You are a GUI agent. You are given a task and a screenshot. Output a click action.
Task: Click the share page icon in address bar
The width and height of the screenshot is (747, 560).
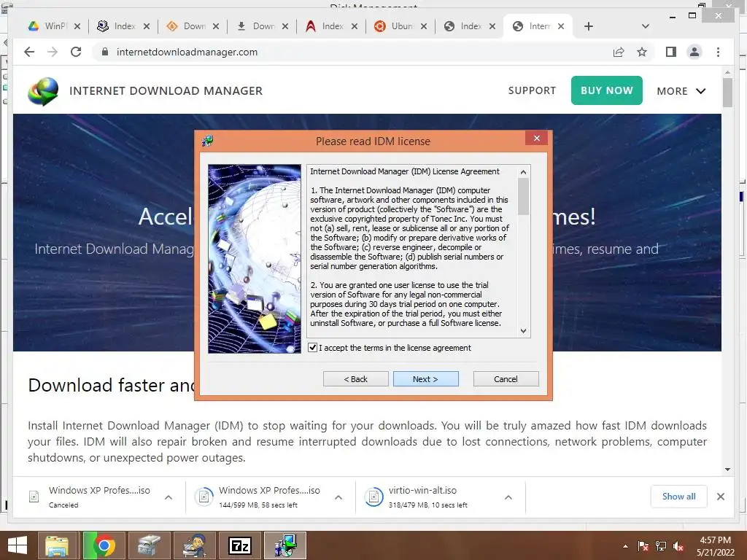click(x=619, y=52)
